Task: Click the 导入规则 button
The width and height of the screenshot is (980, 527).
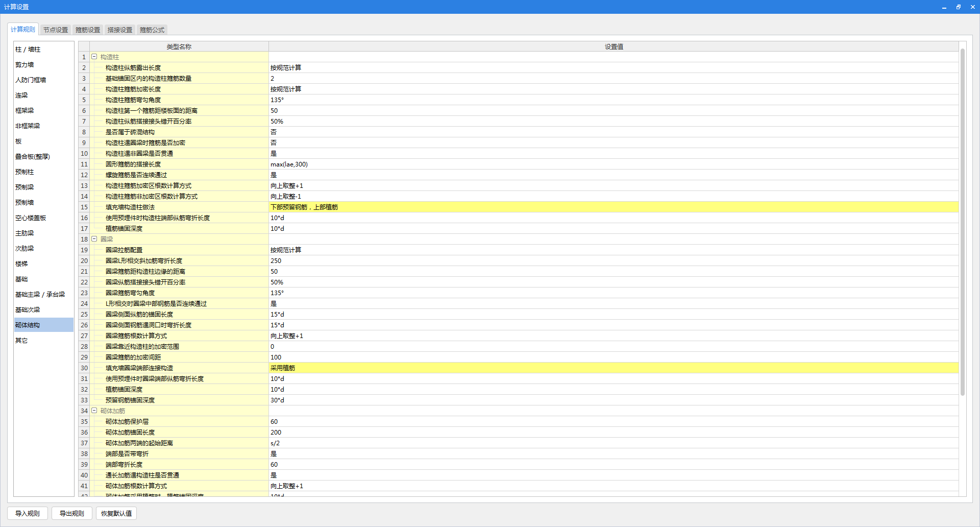Action: (28, 513)
